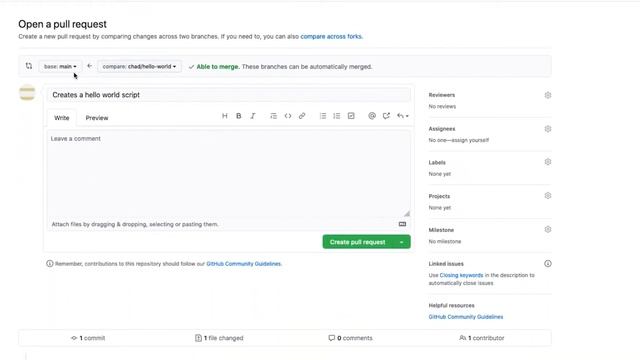Click the Able to merge status text
The height and width of the screenshot is (360, 640).
[x=218, y=67]
